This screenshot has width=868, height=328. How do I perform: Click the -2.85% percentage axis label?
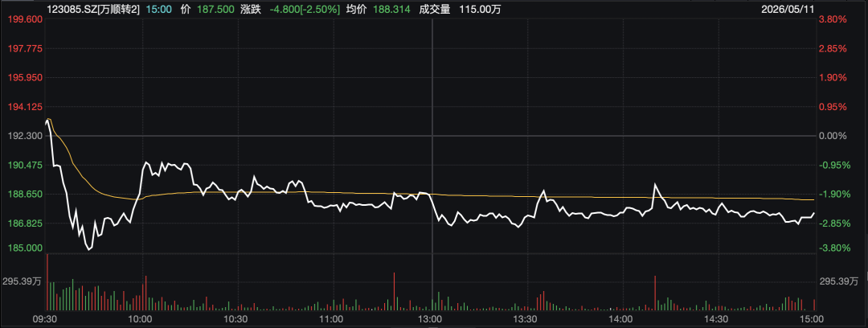point(833,223)
